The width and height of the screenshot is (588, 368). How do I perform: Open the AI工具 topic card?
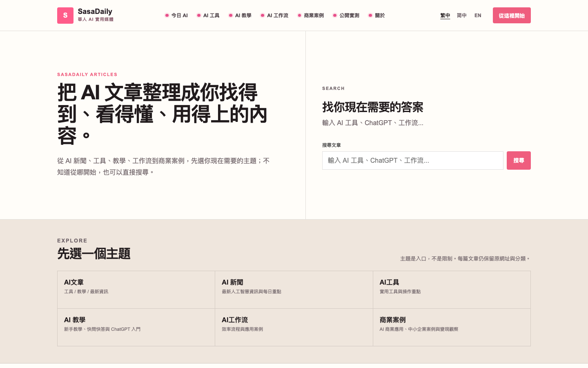[452, 289]
